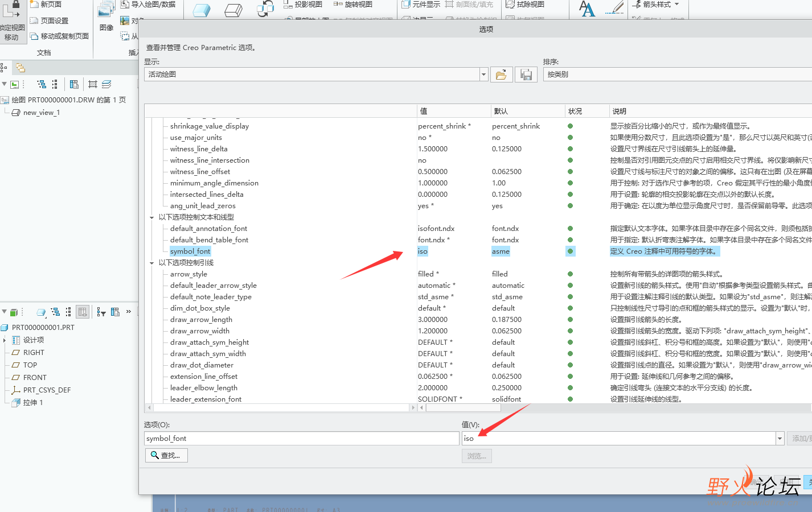Image resolution: width=812 pixels, height=512 pixels.
Task: Select the witness_line_offset option
Action: tap(200, 172)
